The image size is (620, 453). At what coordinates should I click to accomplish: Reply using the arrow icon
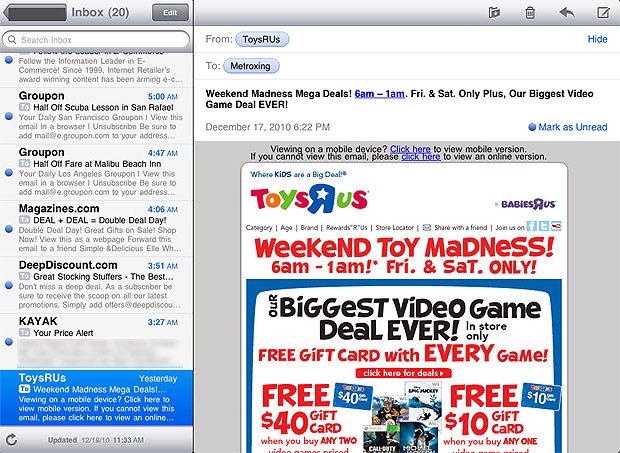(567, 12)
